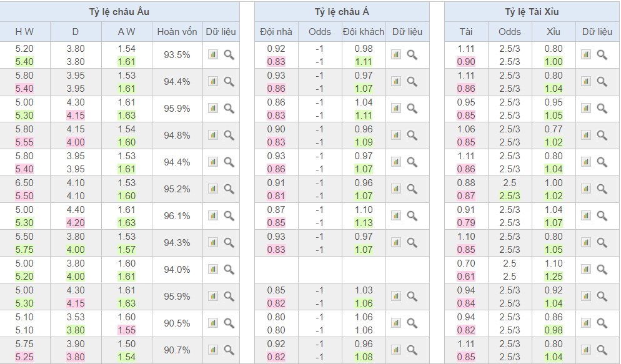Click magnifier icon in the 94.8% payout row
Screen dimensions: 621x364
(x=229, y=135)
